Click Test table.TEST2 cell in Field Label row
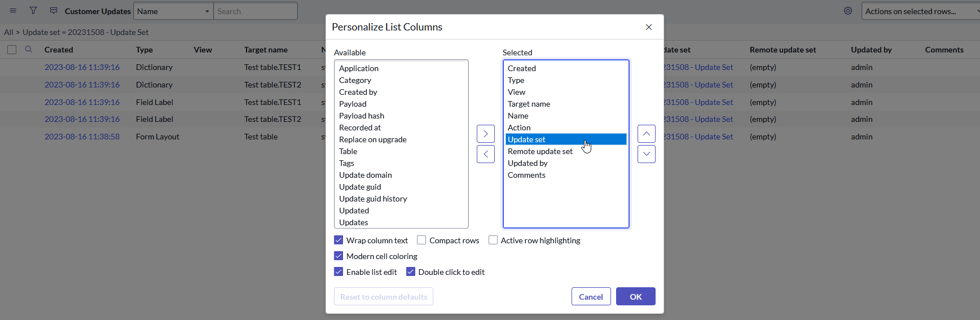This screenshot has height=320, width=980. pyautogui.click(x=273, y=119)
